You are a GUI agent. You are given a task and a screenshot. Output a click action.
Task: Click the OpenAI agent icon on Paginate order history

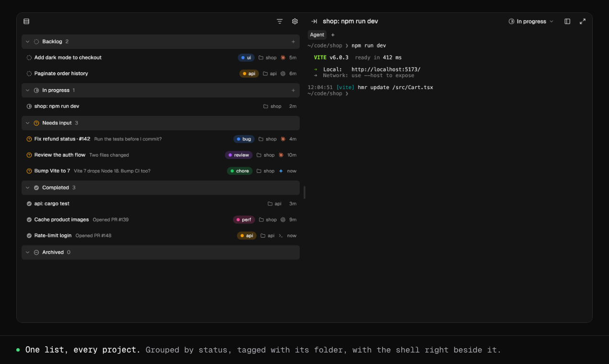[283, 74]
